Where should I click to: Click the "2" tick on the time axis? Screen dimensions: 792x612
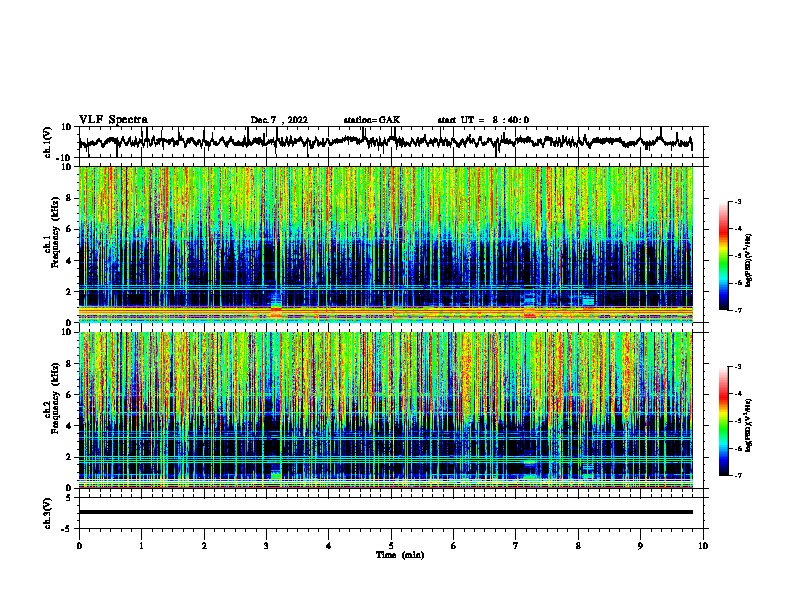click(204, 546)
